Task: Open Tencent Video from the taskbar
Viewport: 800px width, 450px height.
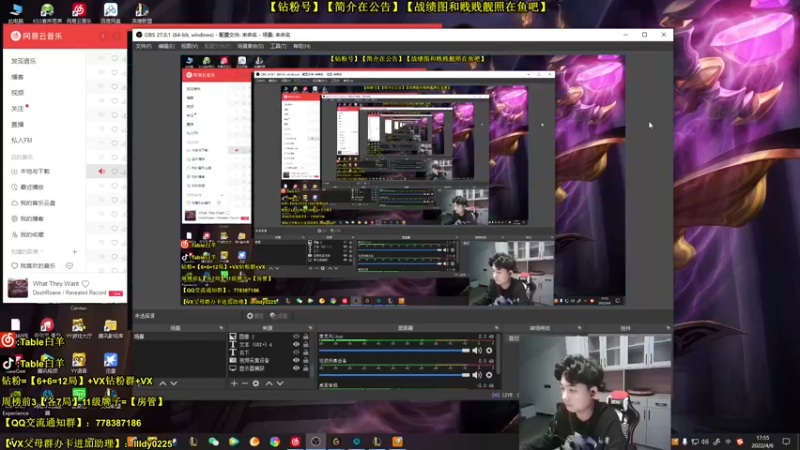Action: click(x=234, y=442)
